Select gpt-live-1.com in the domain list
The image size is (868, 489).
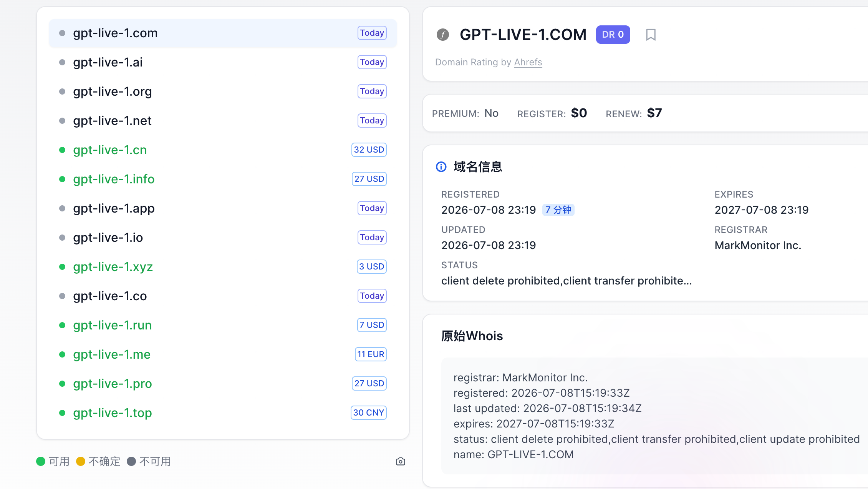pyautogui.click(x=223, y=33)
